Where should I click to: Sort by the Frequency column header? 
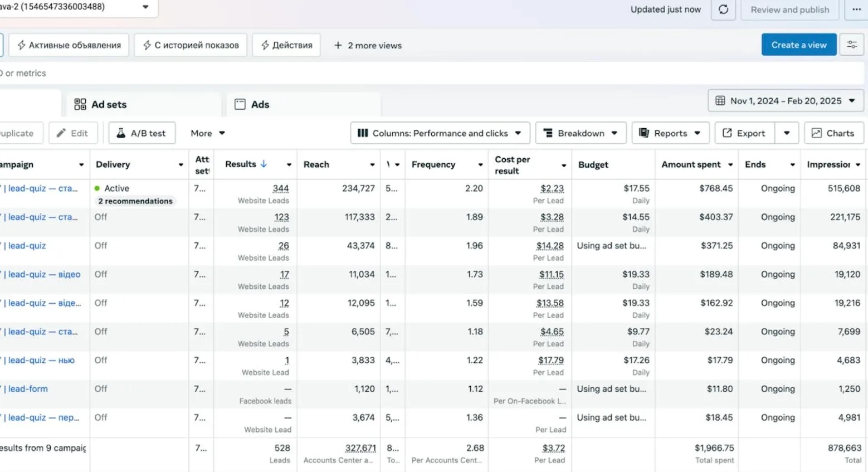433,164
